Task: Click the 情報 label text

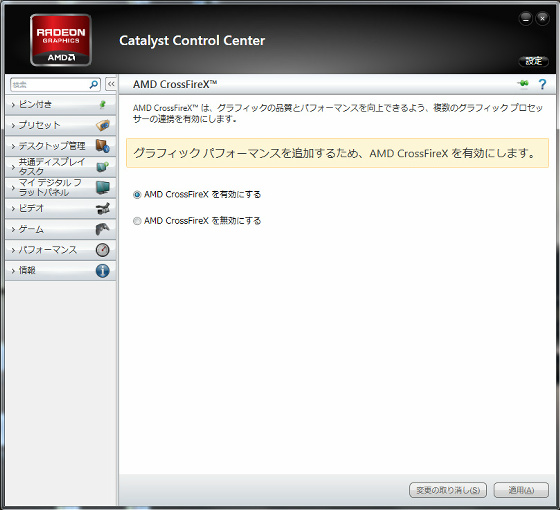Action: pos(27,270)
